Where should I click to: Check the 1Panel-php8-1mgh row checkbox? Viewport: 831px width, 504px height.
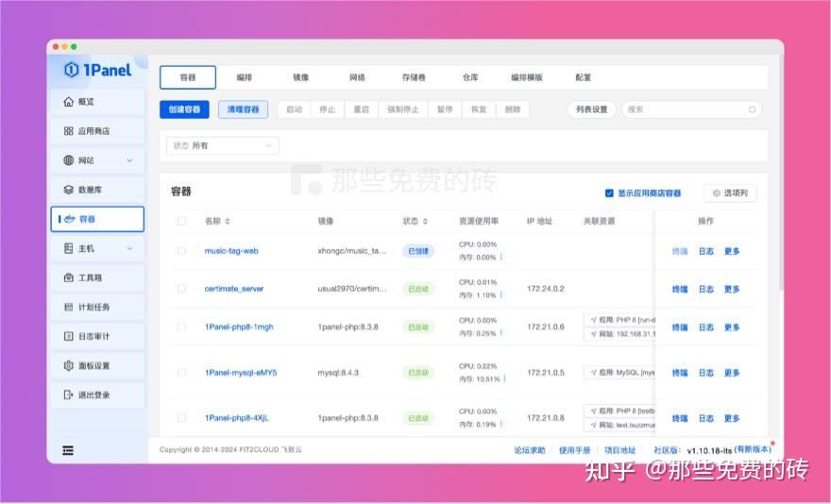pos(181,327)
